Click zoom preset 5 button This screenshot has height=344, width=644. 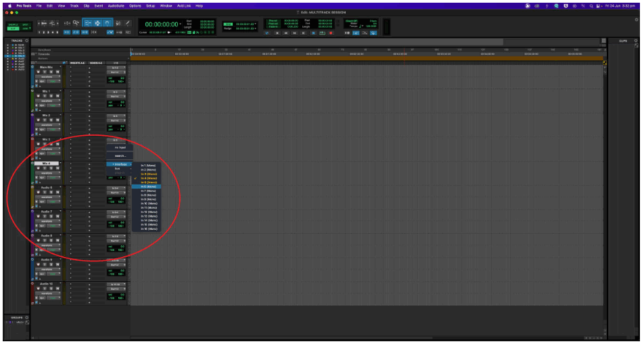click(57, 32)
